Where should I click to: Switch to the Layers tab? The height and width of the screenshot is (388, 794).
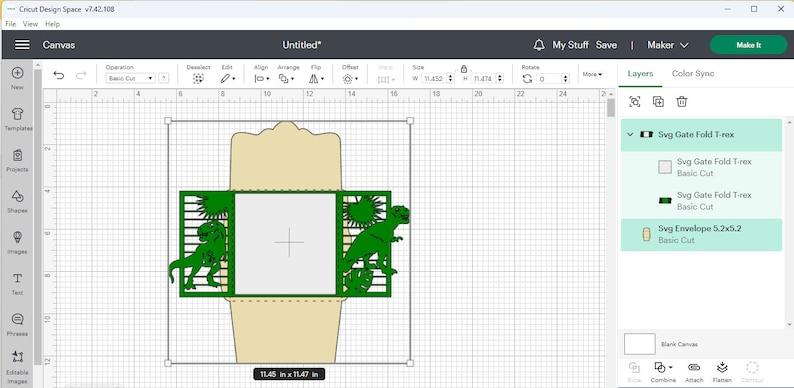click(x=640, y=74)
